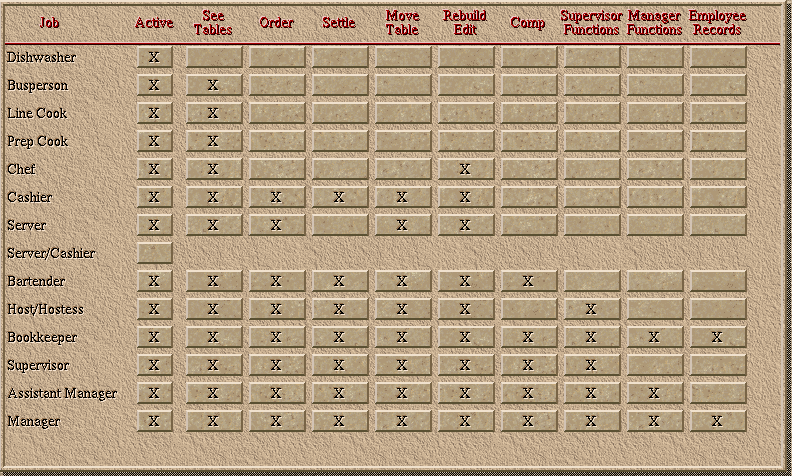Toggle Active for Dishwasher
The image size is (792, 476).
pos(154,57)
